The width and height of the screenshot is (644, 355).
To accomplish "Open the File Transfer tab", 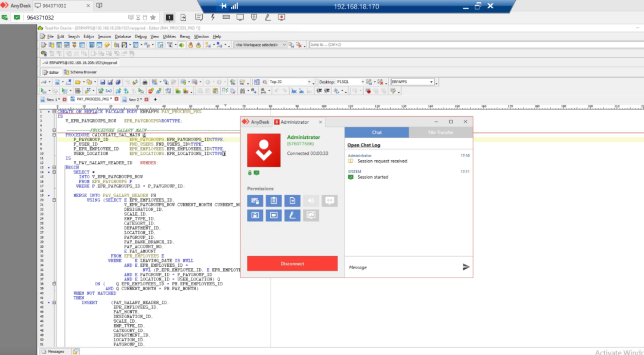I will coord(441,132).
